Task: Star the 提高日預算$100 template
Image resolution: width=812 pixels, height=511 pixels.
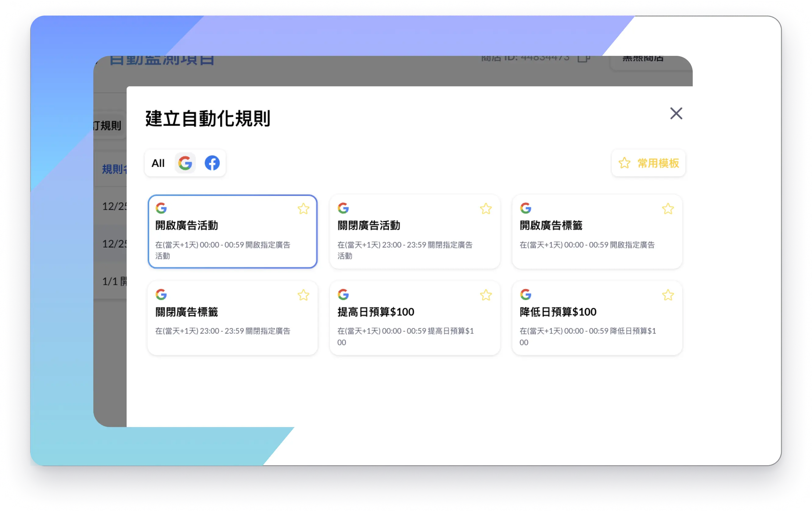Action: (486, 295)
